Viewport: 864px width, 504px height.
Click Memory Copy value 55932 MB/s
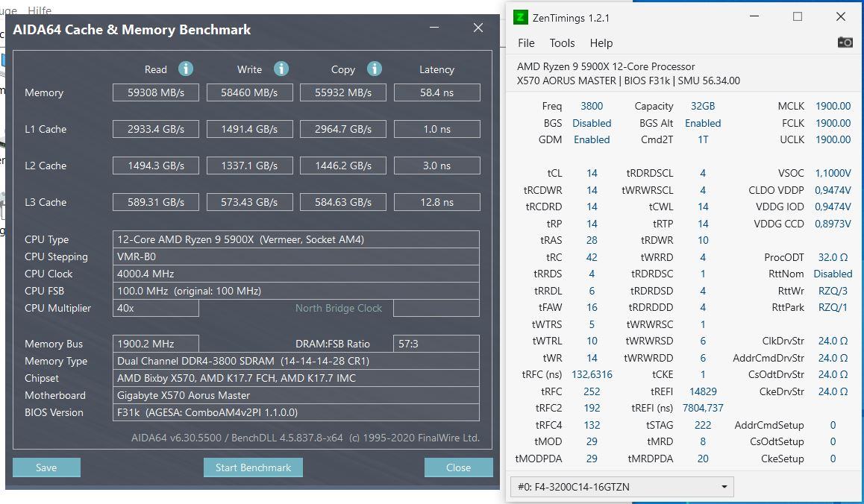(343, 92)
